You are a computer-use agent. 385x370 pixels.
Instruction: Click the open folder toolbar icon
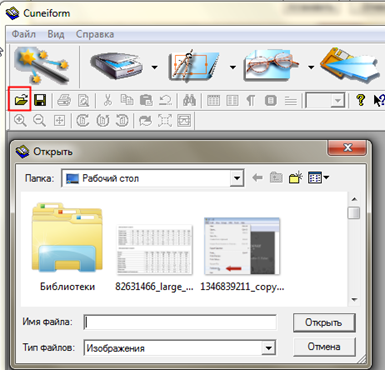coord(22,100)
